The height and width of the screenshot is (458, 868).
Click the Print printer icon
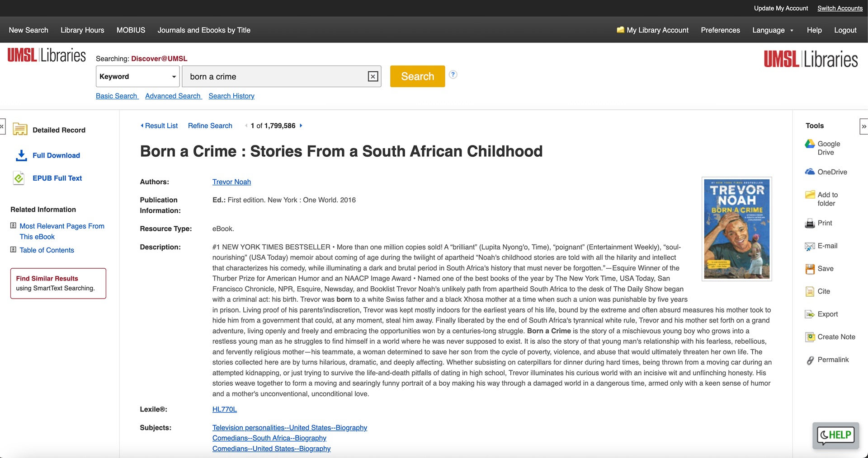click(x=810, y=223)
